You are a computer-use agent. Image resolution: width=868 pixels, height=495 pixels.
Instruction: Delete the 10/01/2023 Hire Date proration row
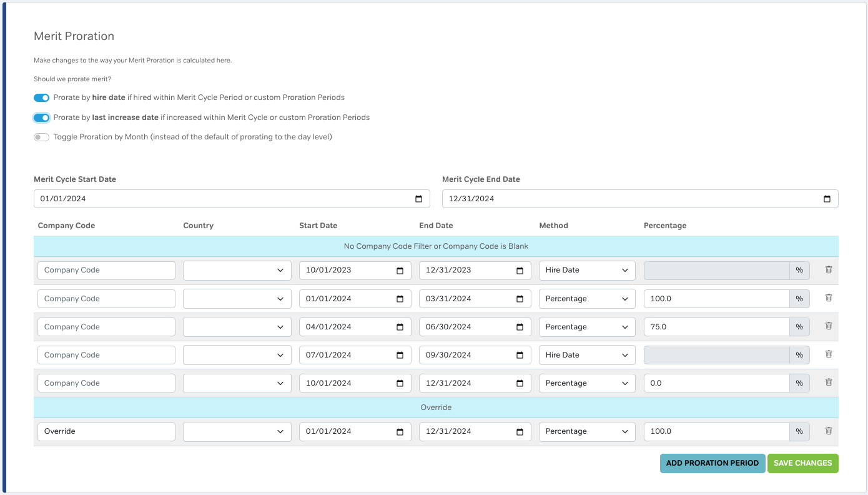[x=829, y=270]
